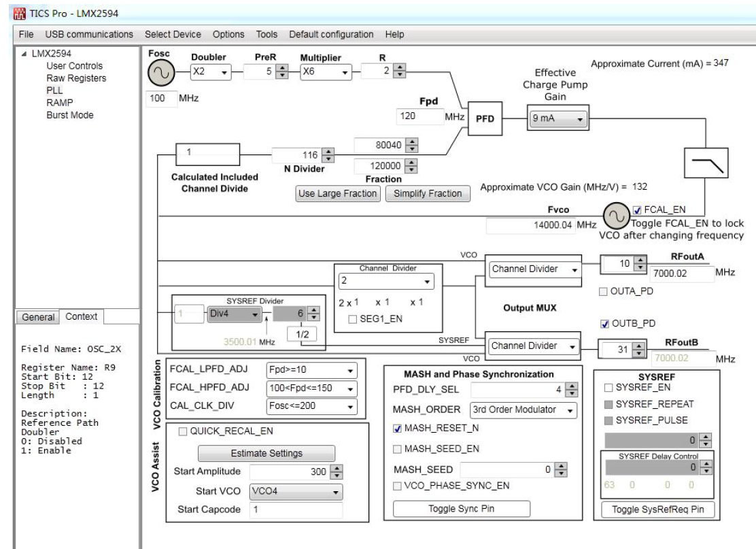Collapse the LMX2594 tree node
This screenshot has height=549, width=756.
pyautogui.click(x=24, y=54)
